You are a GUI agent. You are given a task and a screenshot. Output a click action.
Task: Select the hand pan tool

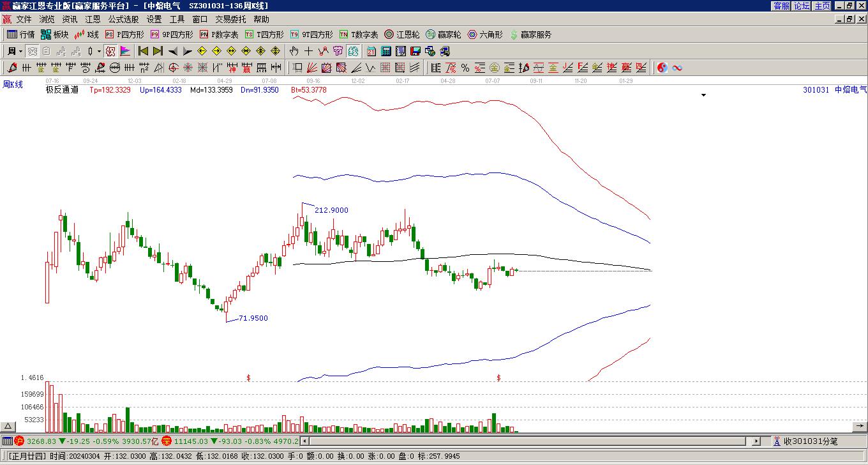coord(294,51)
